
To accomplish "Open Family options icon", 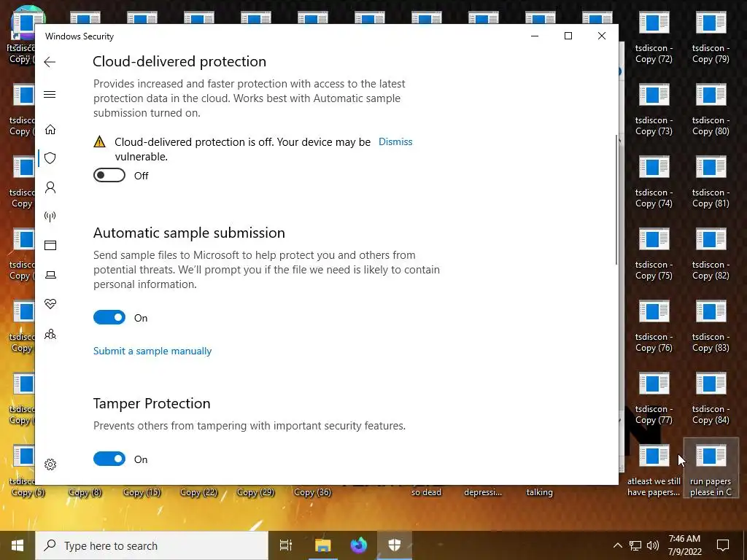I will 50,334.
